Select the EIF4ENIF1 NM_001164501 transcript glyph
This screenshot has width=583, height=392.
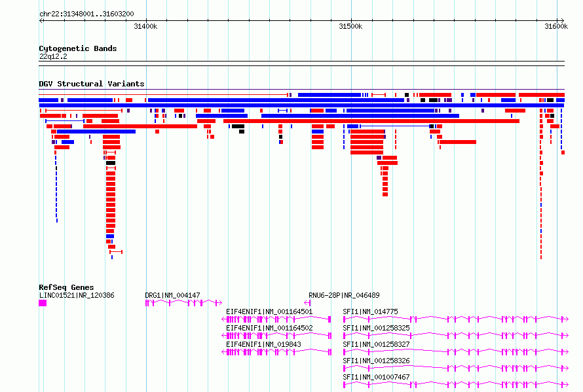click(276, 319)
